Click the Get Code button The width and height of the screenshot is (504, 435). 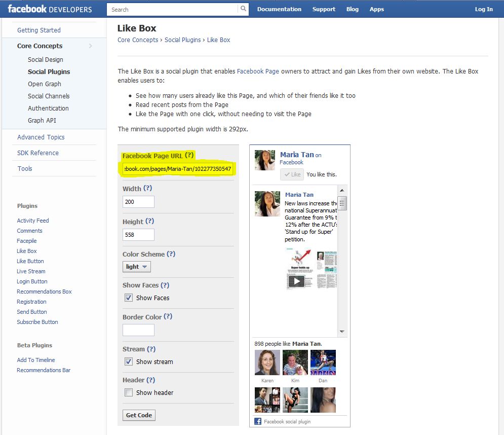[138, 415]
